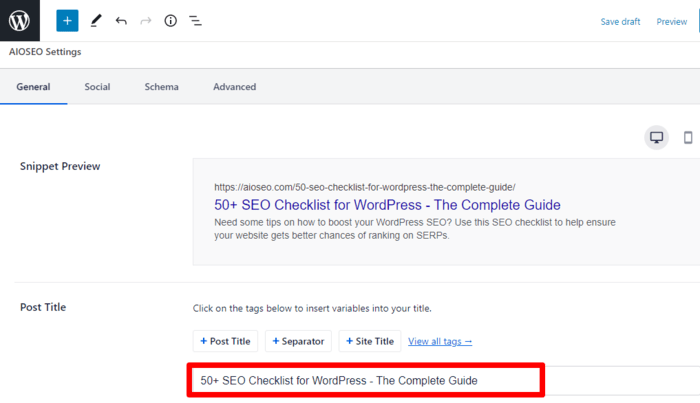700x403 pixels.
Task: Open the list view outline icon
Action: click(195, 21)
